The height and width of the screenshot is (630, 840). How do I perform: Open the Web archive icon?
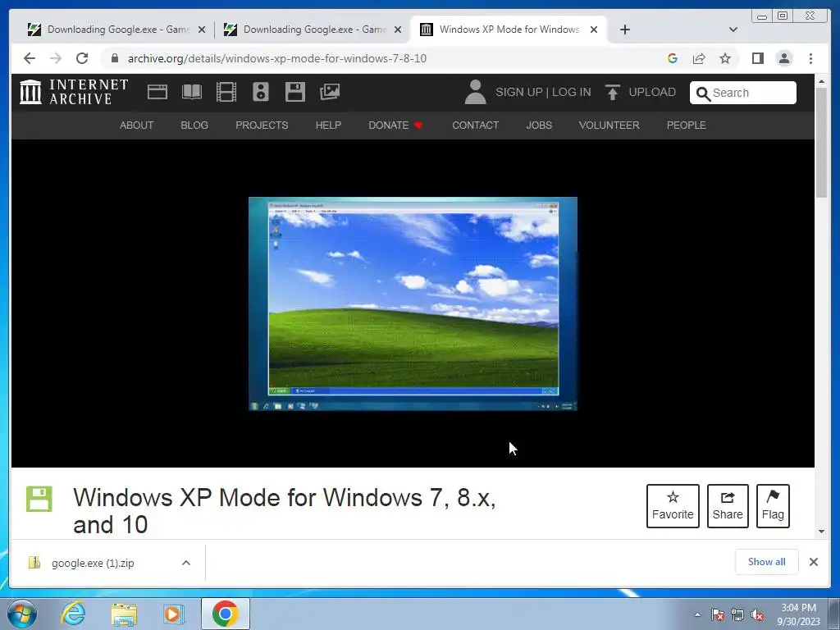tap(157, 92)
